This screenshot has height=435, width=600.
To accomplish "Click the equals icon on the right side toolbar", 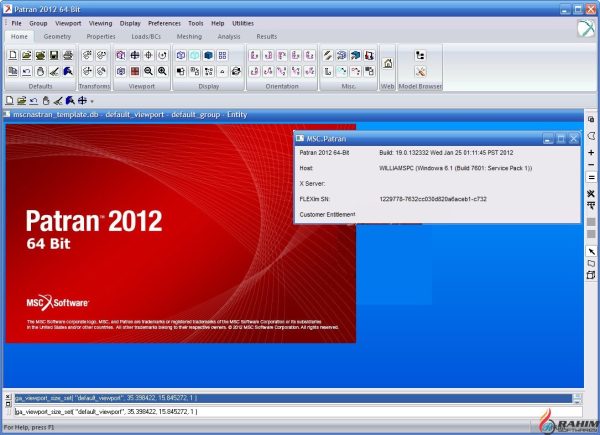I will click(591, 178).
